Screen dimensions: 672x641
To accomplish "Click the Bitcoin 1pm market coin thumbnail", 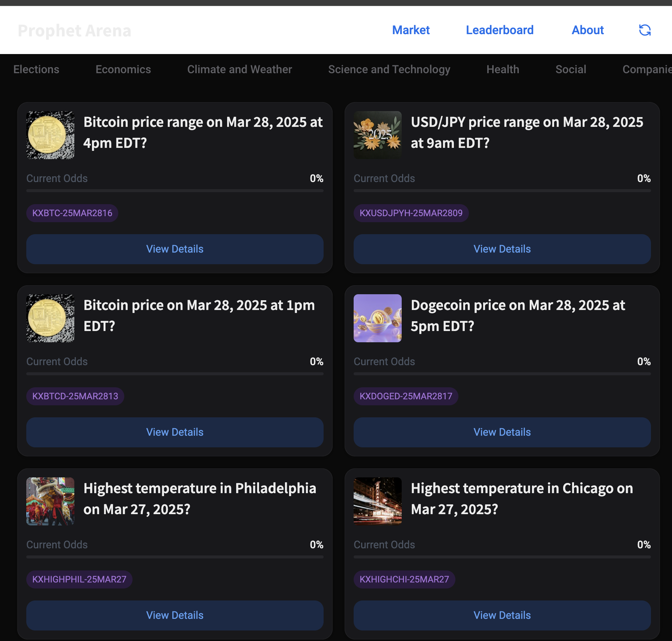I will tap(50, 318).
